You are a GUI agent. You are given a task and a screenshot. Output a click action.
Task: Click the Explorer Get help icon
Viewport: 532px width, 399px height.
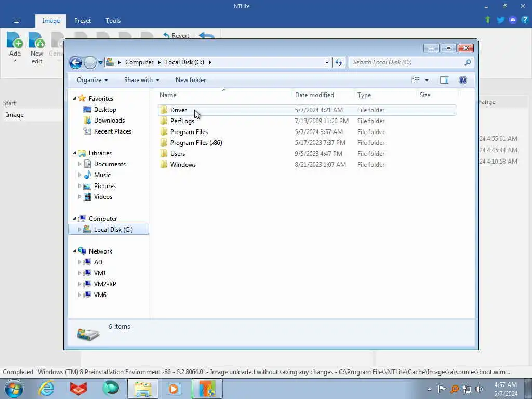point(463,80)
